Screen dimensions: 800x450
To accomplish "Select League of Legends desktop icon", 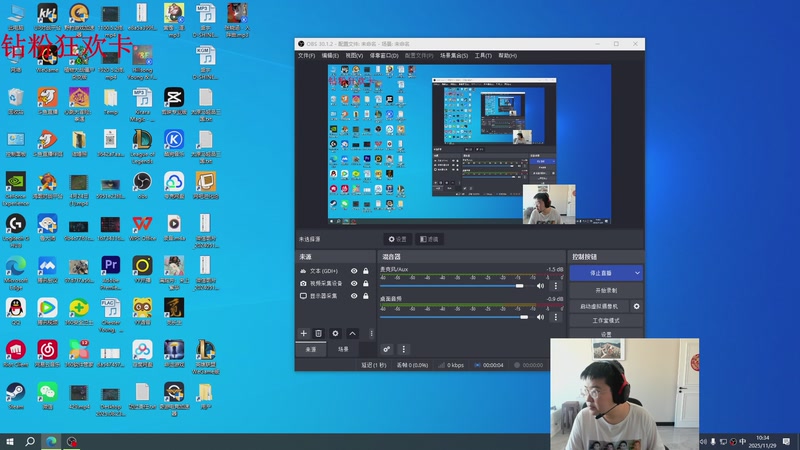I will 142,146.
